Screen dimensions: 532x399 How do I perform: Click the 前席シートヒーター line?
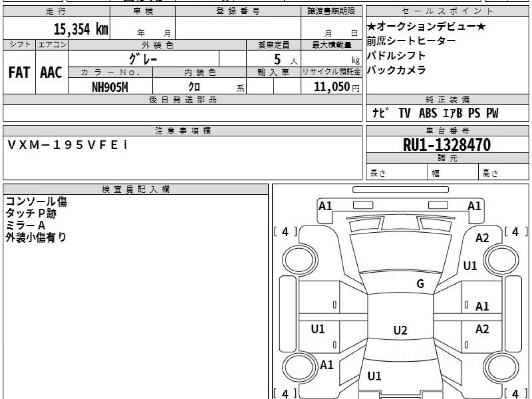[411, 41]
